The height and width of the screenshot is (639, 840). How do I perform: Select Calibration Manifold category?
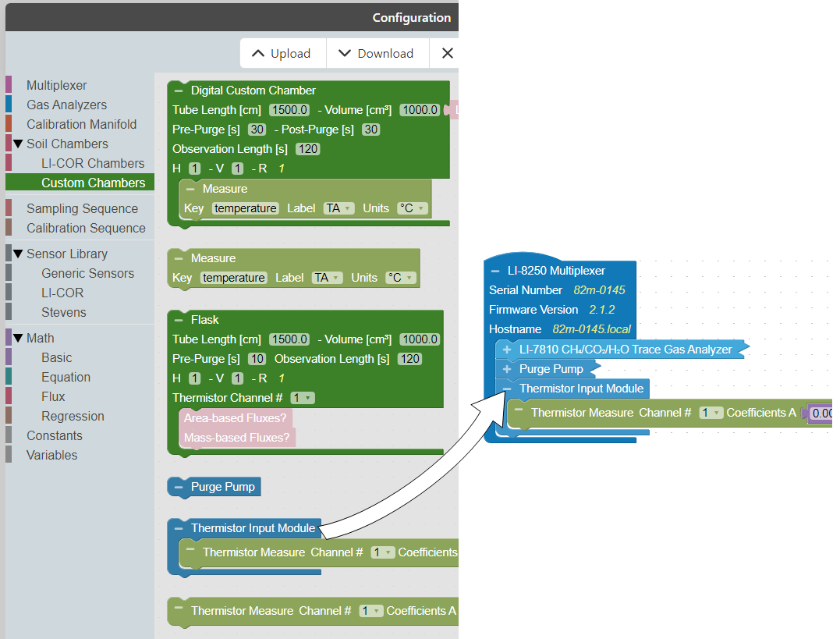[81, 124]
